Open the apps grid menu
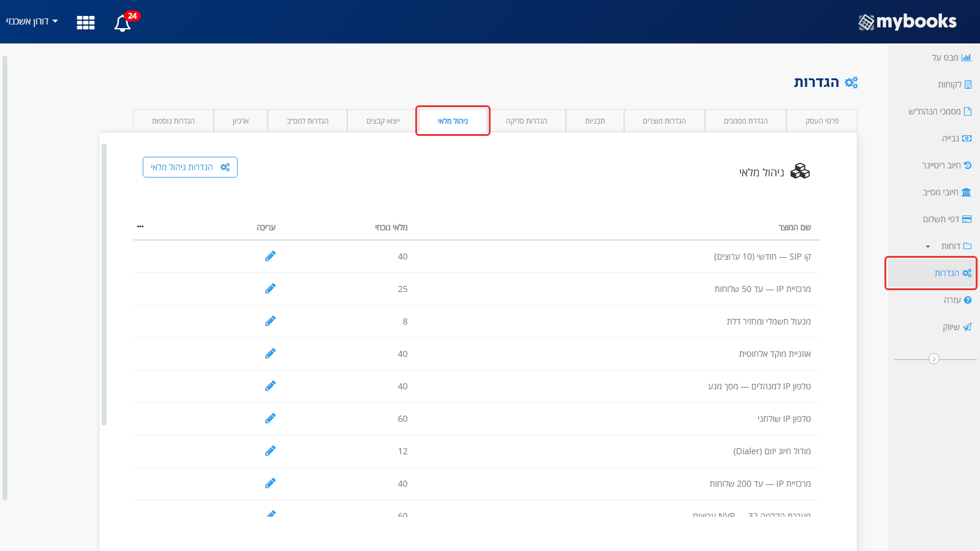 [86, 23]
